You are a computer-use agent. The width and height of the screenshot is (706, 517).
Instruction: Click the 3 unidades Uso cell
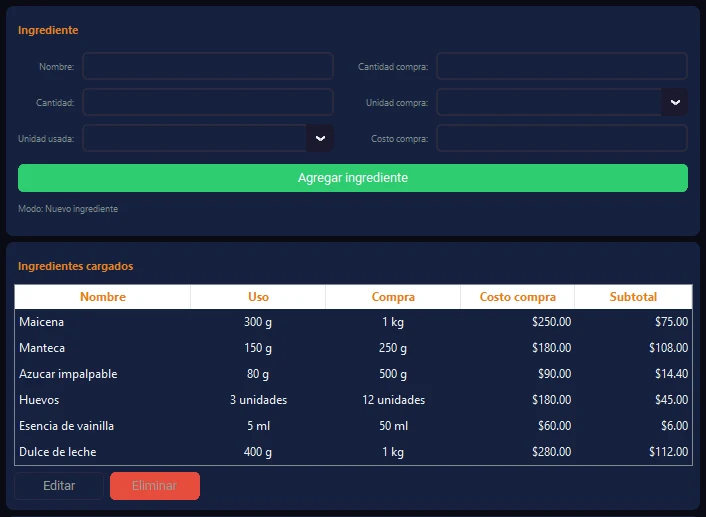(258, 400)
